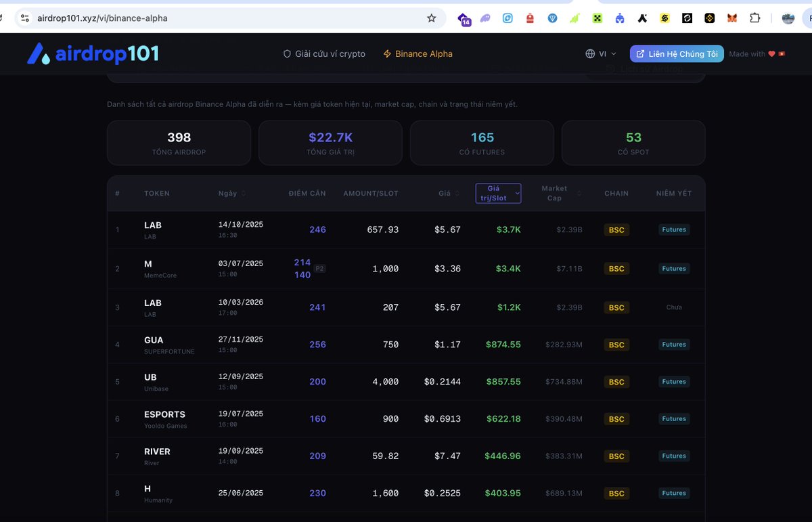Click the NIÊM YẾT column header
812x522 pixels.
pyautogui.click(x=674, y=194)
